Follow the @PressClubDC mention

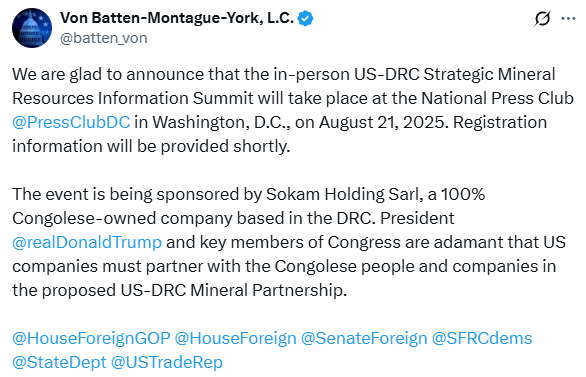click(71, 123)
